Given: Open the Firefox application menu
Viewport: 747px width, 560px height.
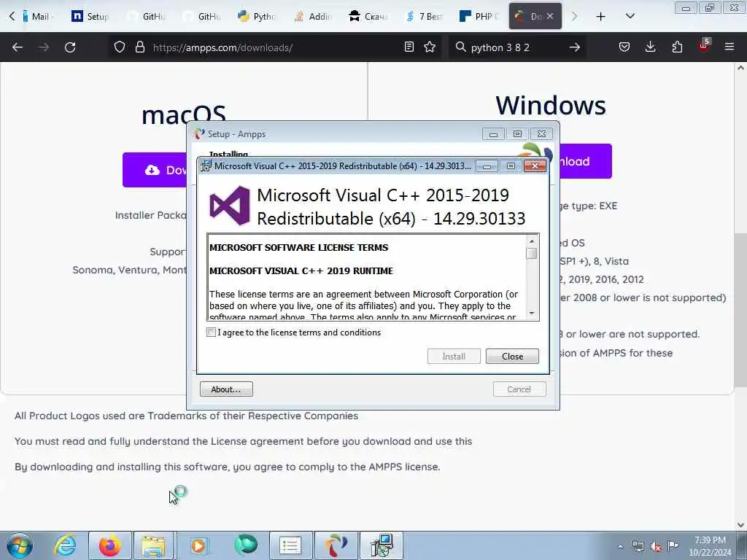Looking at the screenshot, I should pyautogui.click(x=729, y=47).
